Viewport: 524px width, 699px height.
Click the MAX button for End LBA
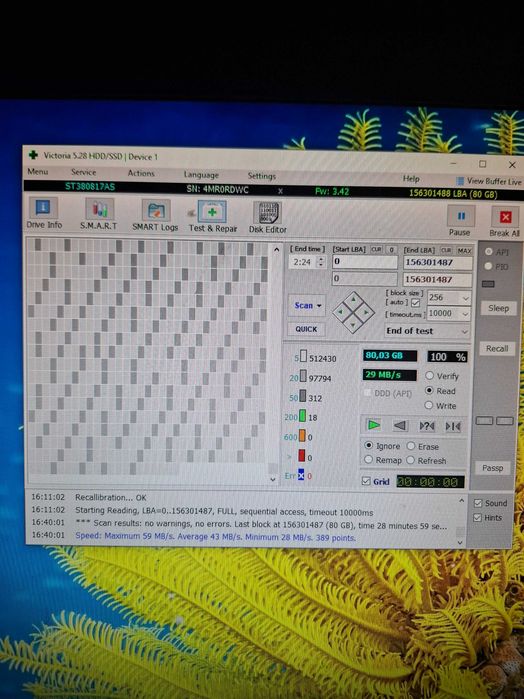pyautogui.click(x=464, y=251)
